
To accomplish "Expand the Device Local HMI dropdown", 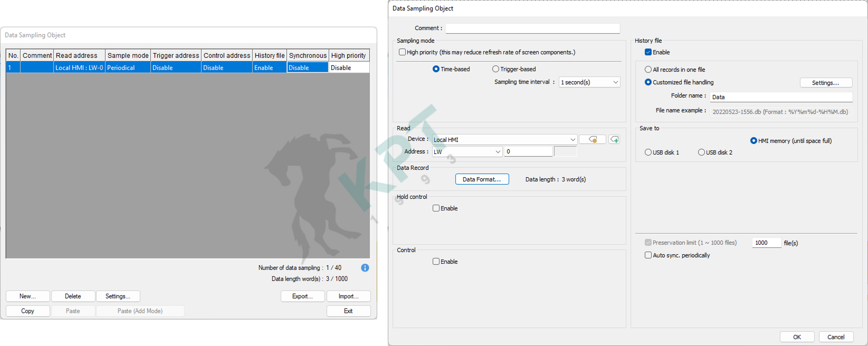I will click(x=504, y=139).
